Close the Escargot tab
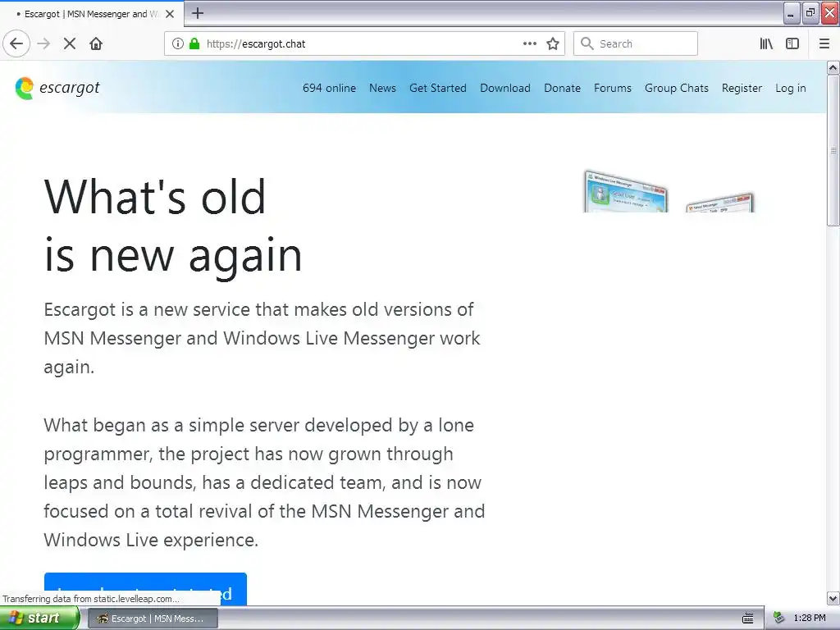The height and width of the screenshot is (630, 840). (170, 14)
